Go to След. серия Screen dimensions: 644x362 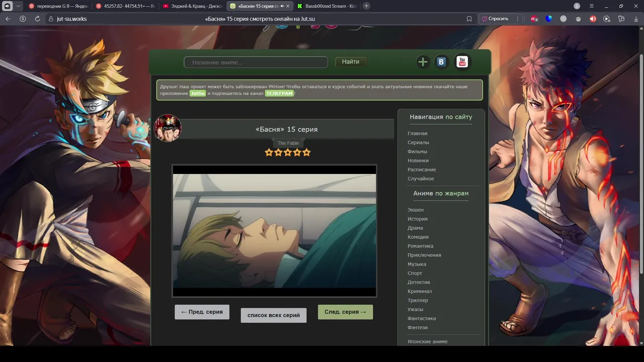pos(345,312)
